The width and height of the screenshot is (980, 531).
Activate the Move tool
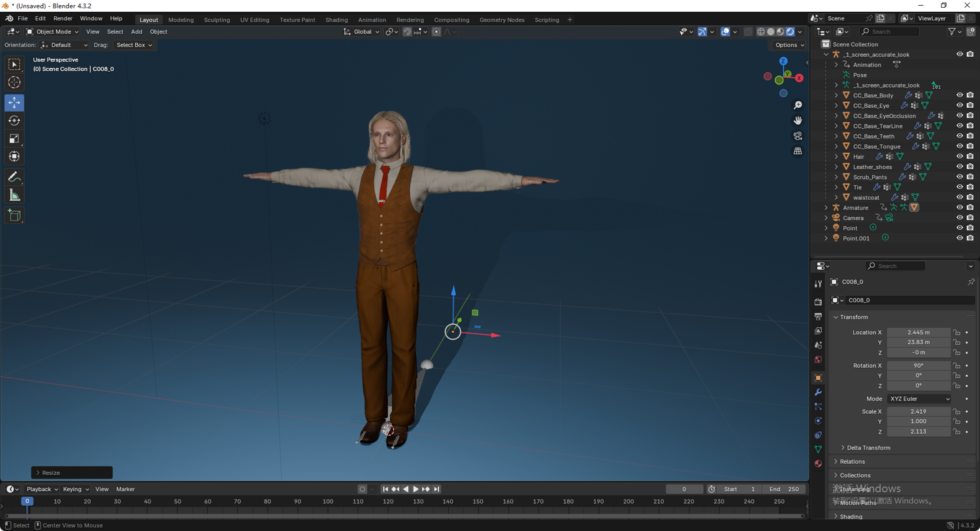(14, 103)
